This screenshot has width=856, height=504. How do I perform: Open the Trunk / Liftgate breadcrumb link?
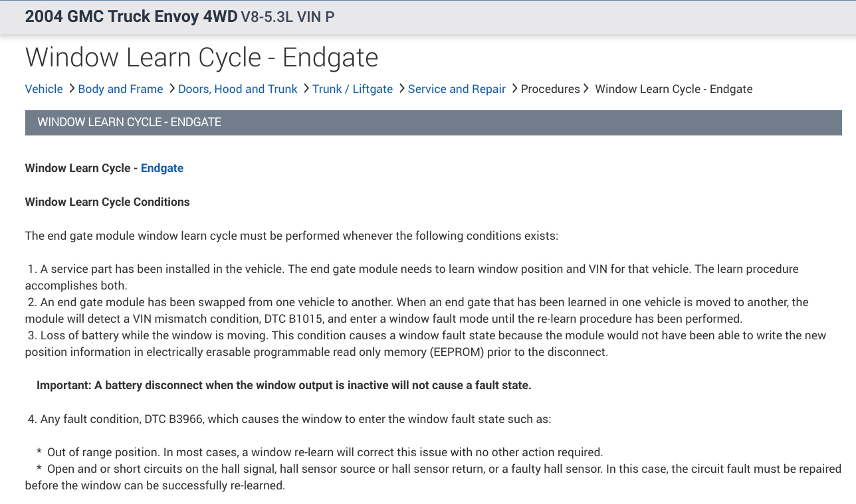[352, 89]
